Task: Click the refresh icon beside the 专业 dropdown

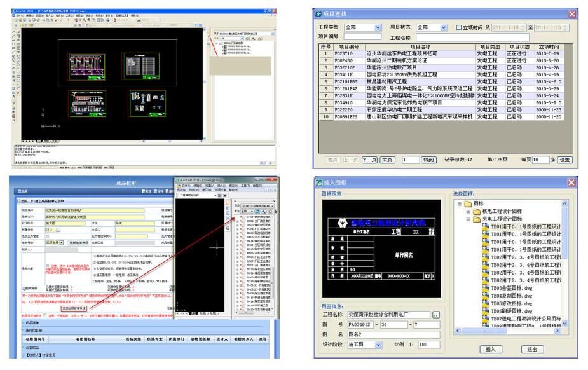Action: click(x=257, y=212)
